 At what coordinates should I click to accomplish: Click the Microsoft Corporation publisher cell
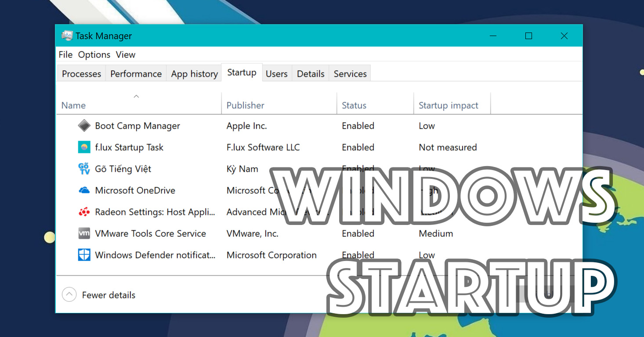[271, 255]
